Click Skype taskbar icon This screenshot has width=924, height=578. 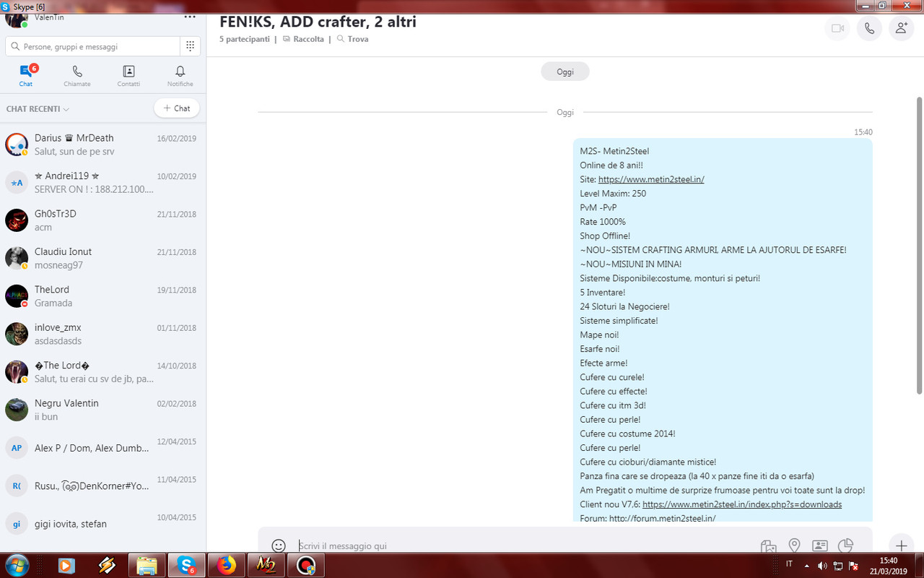[x=186, y=566]
